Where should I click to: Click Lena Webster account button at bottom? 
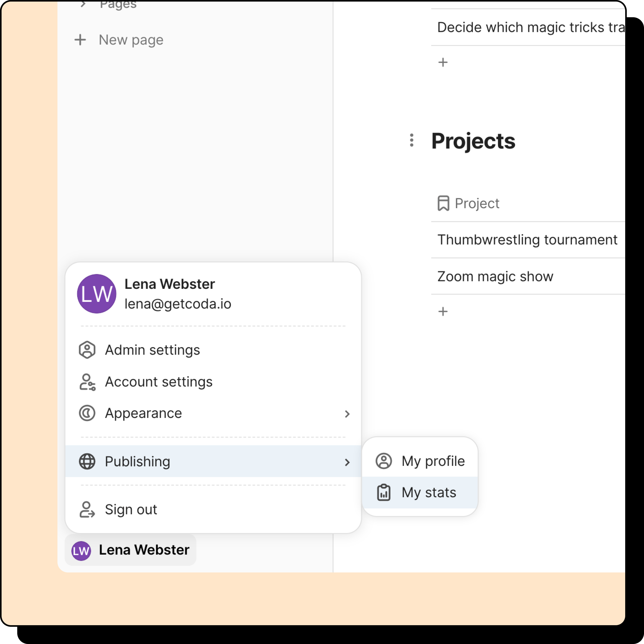131,550
